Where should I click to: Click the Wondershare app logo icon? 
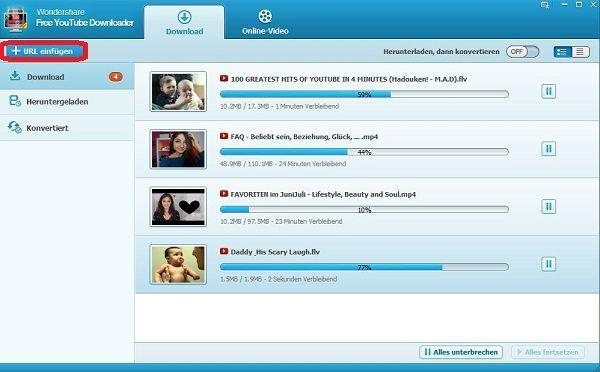point(15,19)
